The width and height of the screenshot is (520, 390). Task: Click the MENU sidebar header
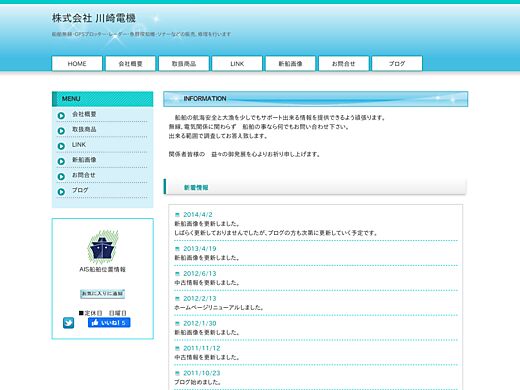[102, 99]
